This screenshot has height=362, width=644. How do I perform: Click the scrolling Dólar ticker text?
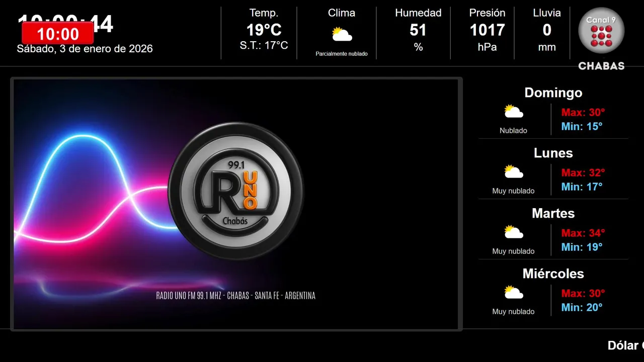tap(625, 345)
